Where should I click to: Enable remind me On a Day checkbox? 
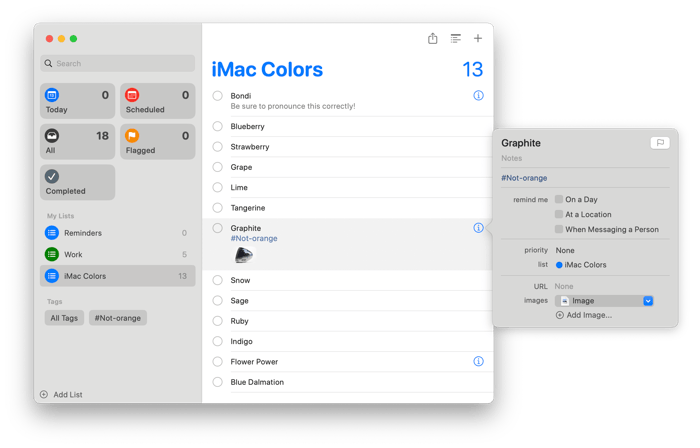click(x=558, y=199)
